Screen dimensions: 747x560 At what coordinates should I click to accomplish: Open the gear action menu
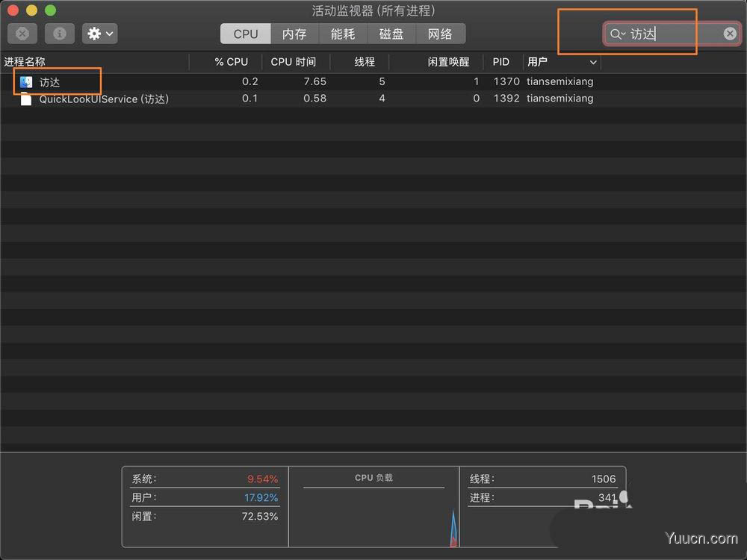(x=99, y=34)
